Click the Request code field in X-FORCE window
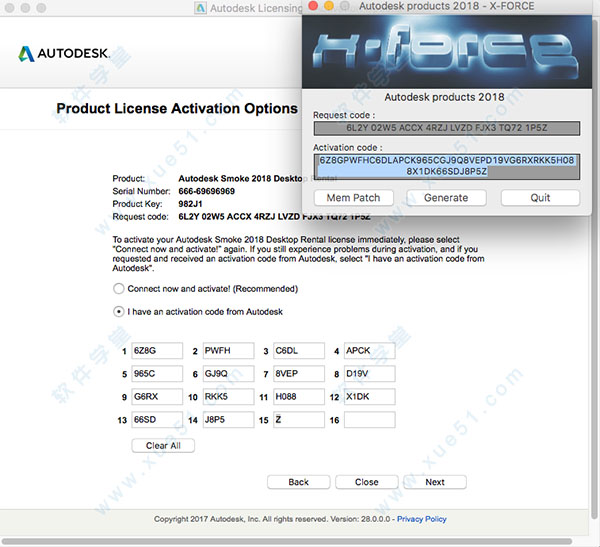This screenshot has width=600, height=547. tap(447, 128)
